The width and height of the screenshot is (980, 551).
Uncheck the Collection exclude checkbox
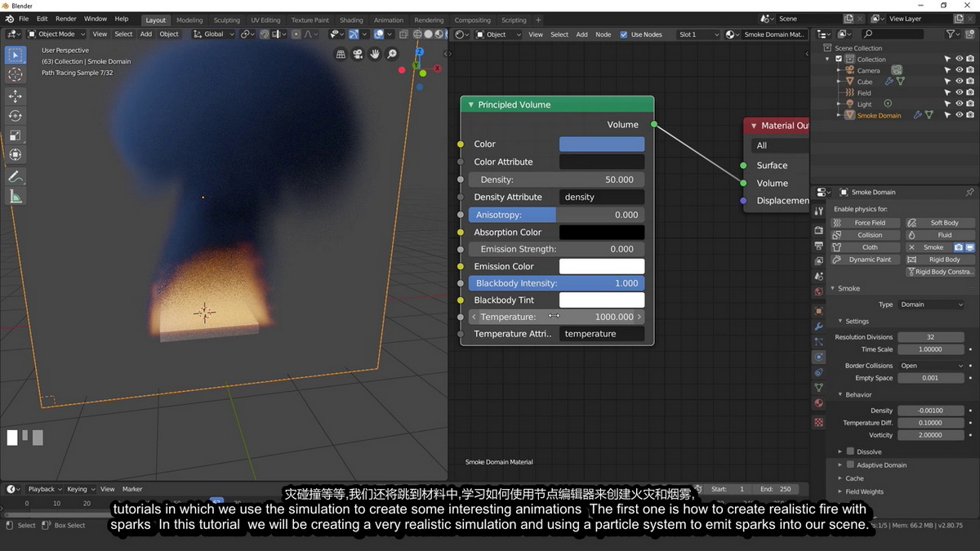[x=838, y=59]
